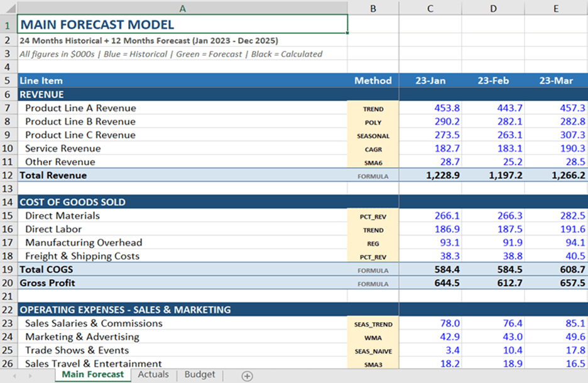Switch to the Actuals sheet tab
Viewport: 588px width, 383px height.
tap(153, 375)
